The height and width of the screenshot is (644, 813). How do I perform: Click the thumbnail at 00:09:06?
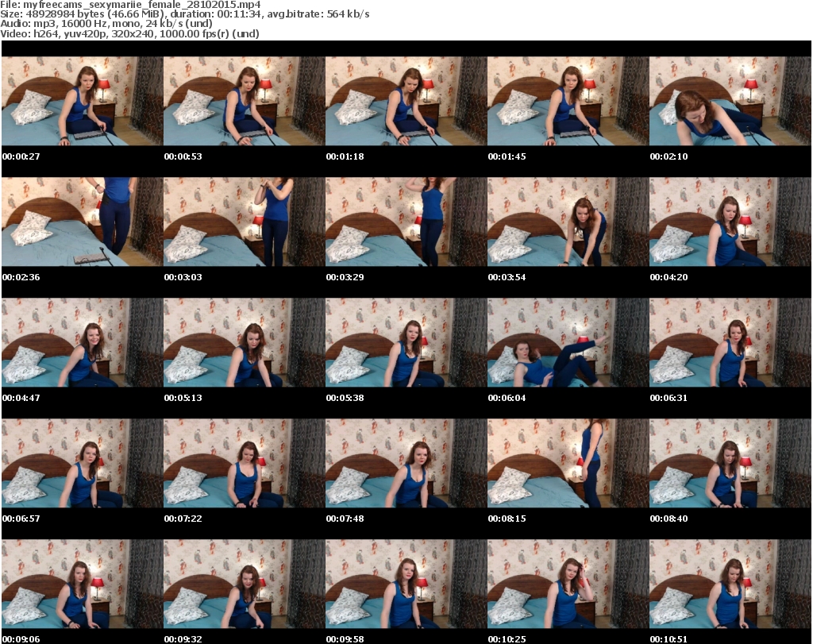[83, 584]
